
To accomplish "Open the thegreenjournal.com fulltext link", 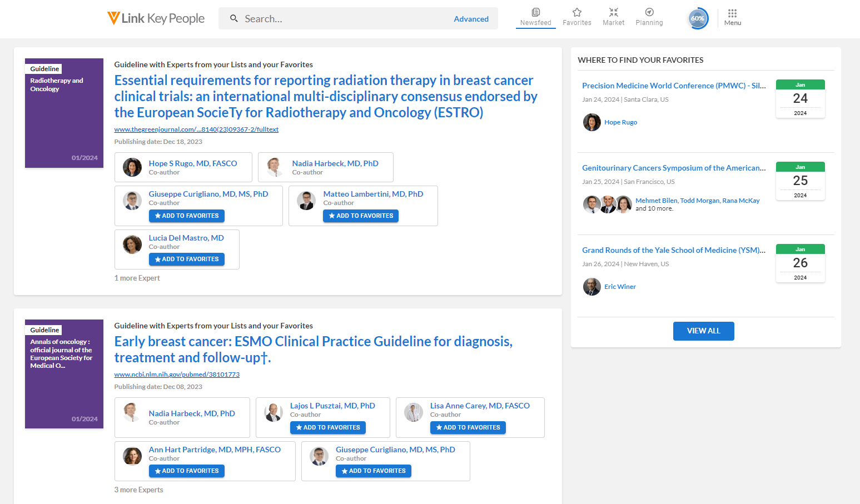I will (x=196, y=129).
